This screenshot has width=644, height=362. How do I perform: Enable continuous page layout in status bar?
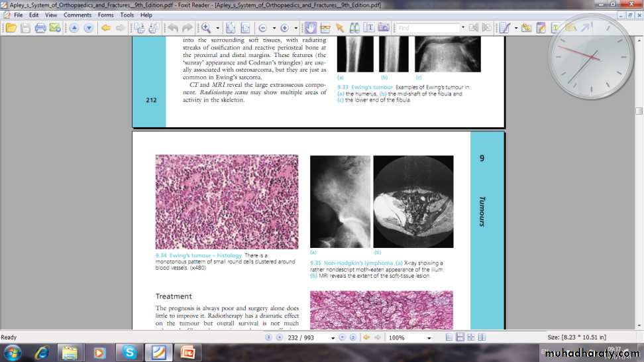click(460, 337)
